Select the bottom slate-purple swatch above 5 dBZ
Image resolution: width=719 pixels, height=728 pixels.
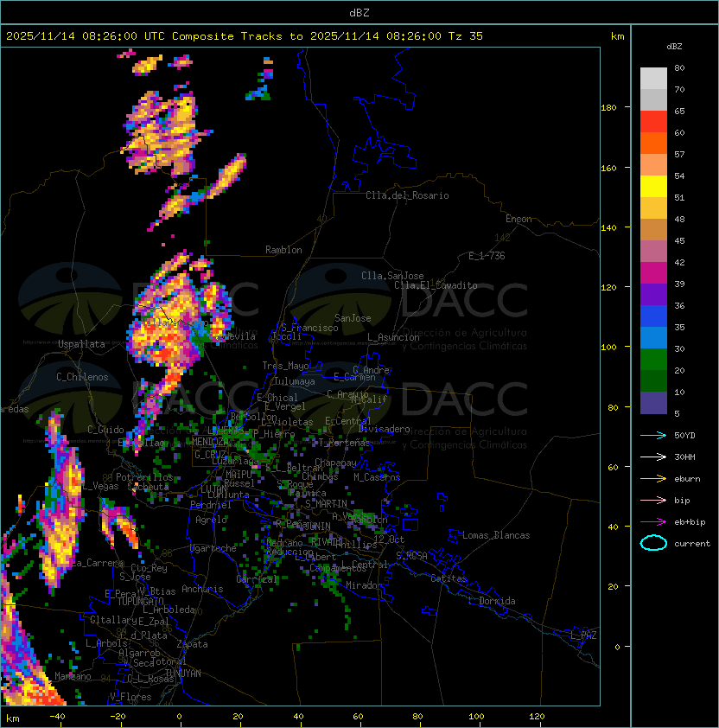(653, 403)
